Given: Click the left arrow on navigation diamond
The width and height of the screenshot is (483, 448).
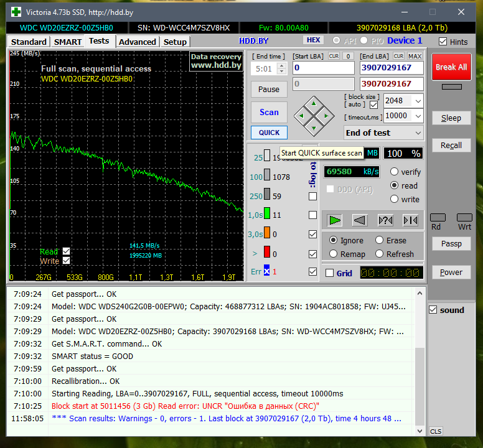Looking at the screenshot, I should 301,116.
